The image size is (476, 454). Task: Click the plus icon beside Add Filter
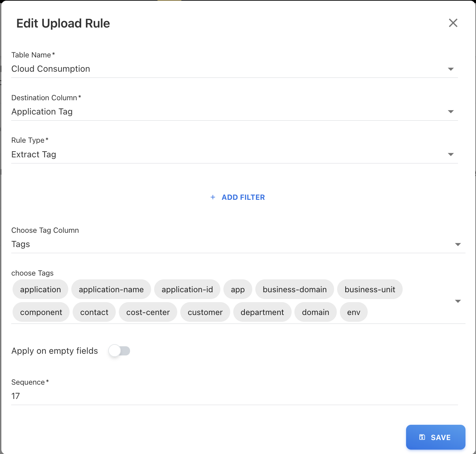point(213,197)
